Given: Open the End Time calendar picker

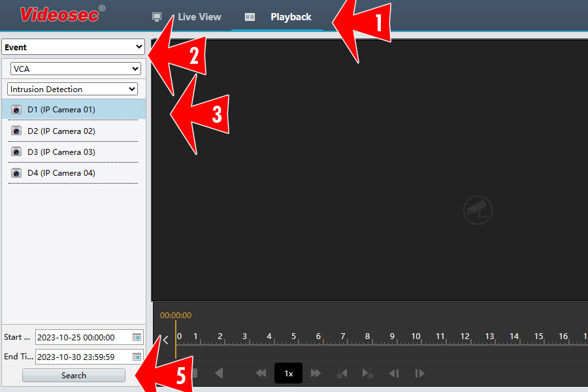Looking at the screenshot, I should click(137, 357).
